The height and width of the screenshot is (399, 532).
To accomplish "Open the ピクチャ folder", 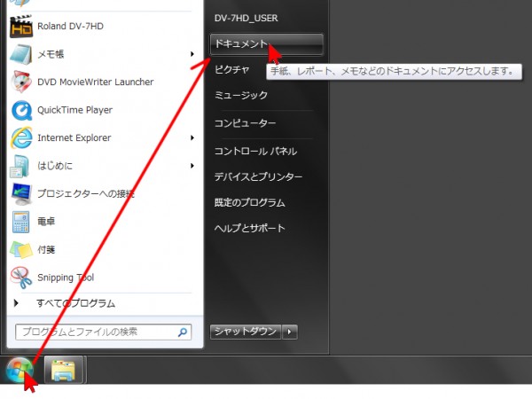I will [232, 69].
